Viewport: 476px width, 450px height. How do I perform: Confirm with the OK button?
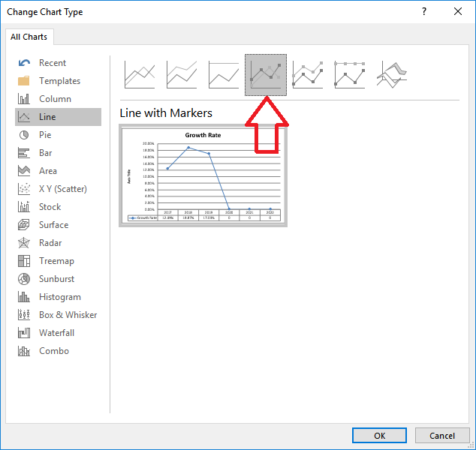pyautogui.click(x=379, y=436)
